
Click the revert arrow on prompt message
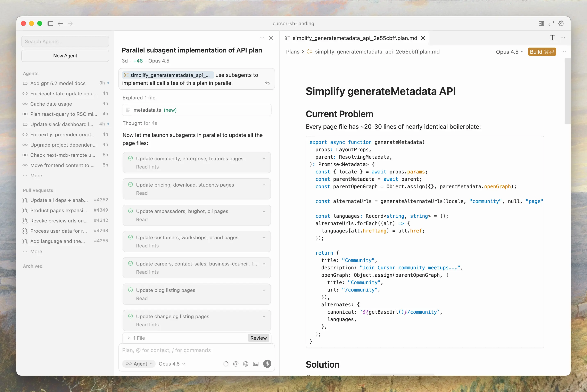pyautogui.click(x=267, y=83)
